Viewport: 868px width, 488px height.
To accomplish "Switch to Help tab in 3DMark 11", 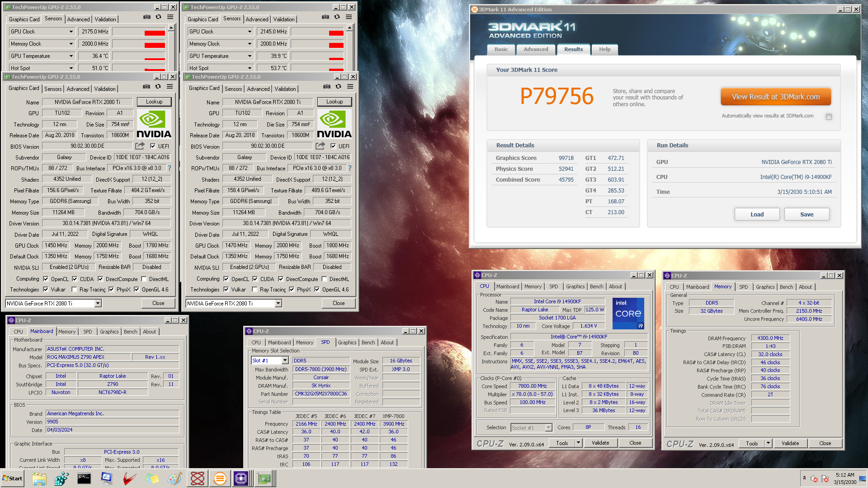I will [604, 49].
